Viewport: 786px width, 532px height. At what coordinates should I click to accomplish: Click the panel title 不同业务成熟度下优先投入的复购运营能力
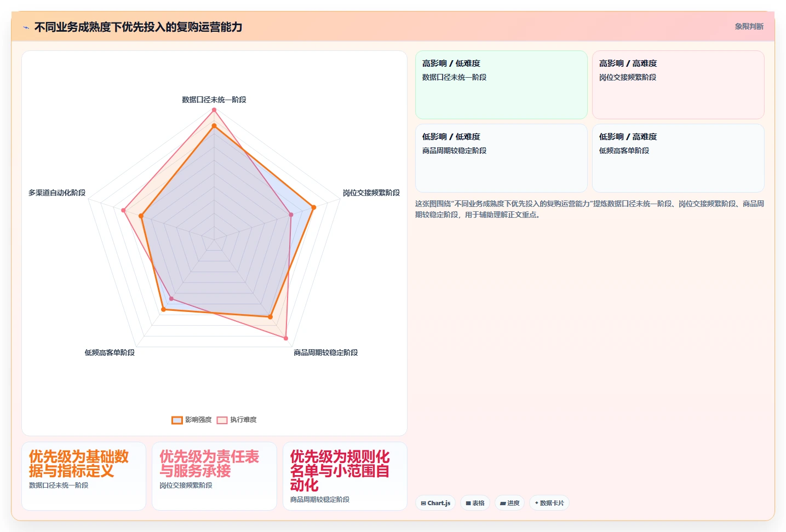(138, 27)
